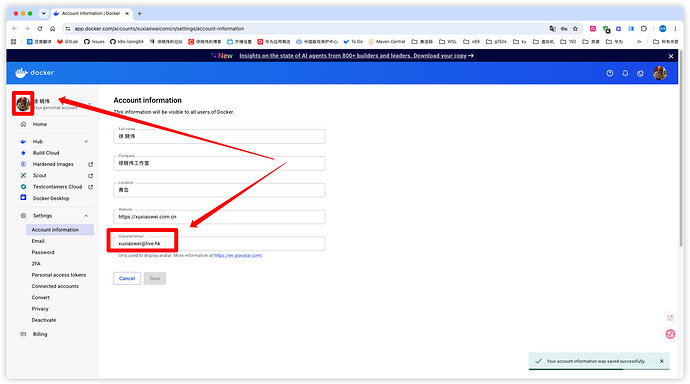Open the gravatar.com link

[238, 256]
